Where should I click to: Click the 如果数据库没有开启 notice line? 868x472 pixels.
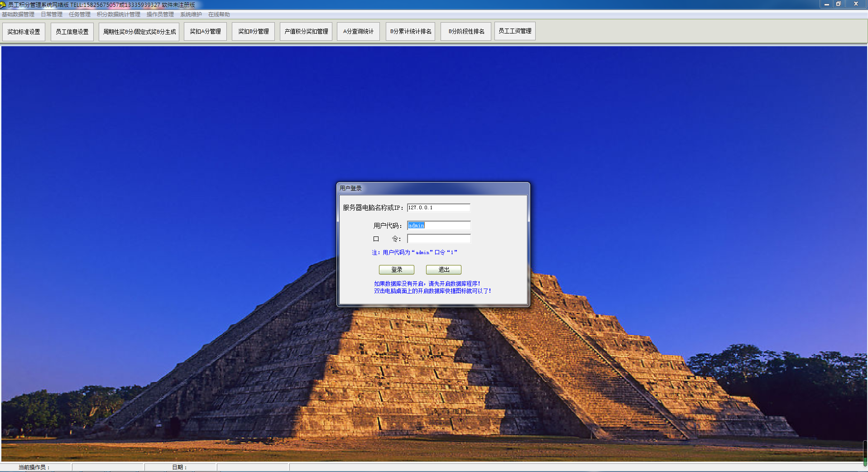(x=427, y=284)
